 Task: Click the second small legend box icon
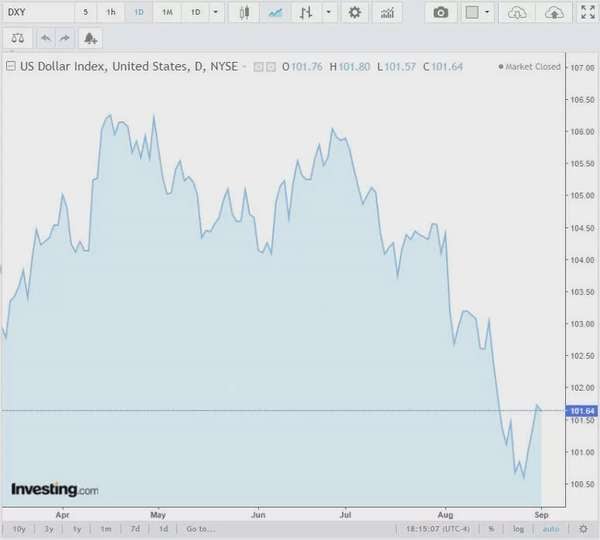point(271,67)
